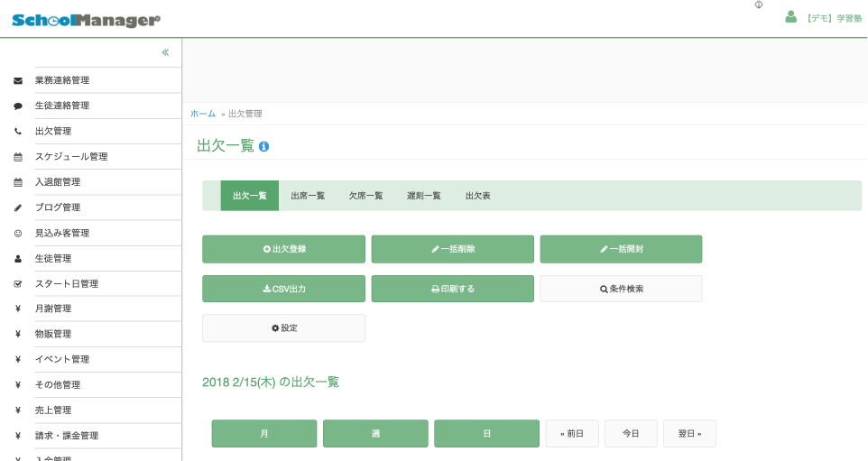Click the person icon beside 生徒管理
Viewport: 868px width, 461px height.
coord(18,259)
